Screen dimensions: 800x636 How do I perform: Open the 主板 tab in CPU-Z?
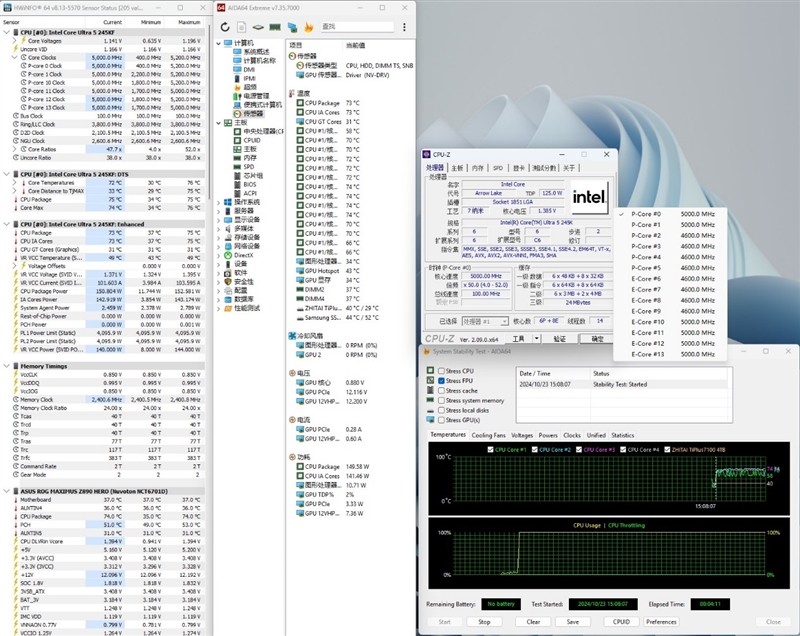pos(457,168)
